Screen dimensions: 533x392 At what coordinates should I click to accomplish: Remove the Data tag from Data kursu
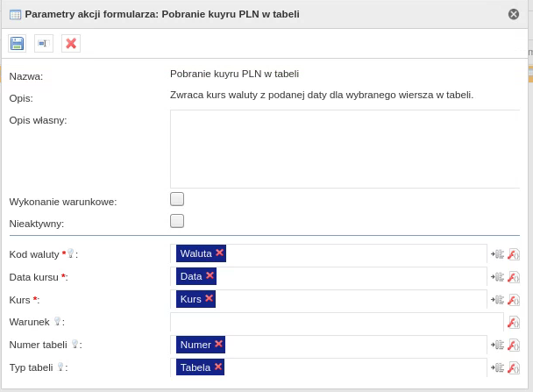210,275
